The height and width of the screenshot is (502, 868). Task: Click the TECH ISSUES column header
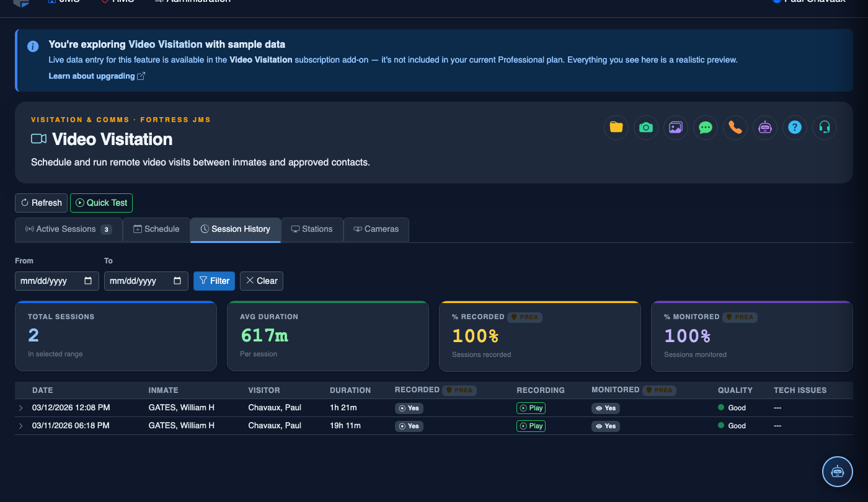click(x=800, y=390)
